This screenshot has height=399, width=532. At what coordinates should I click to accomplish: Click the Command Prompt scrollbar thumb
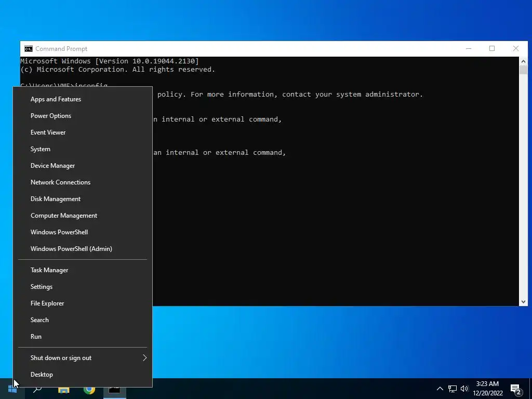[x=523, y=70]
